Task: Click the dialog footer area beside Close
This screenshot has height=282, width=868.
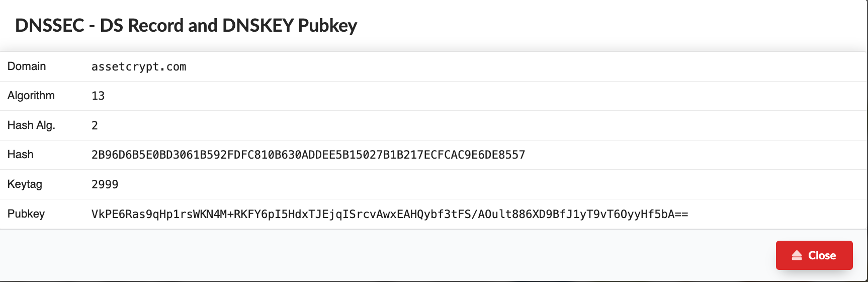Action: 387,255
